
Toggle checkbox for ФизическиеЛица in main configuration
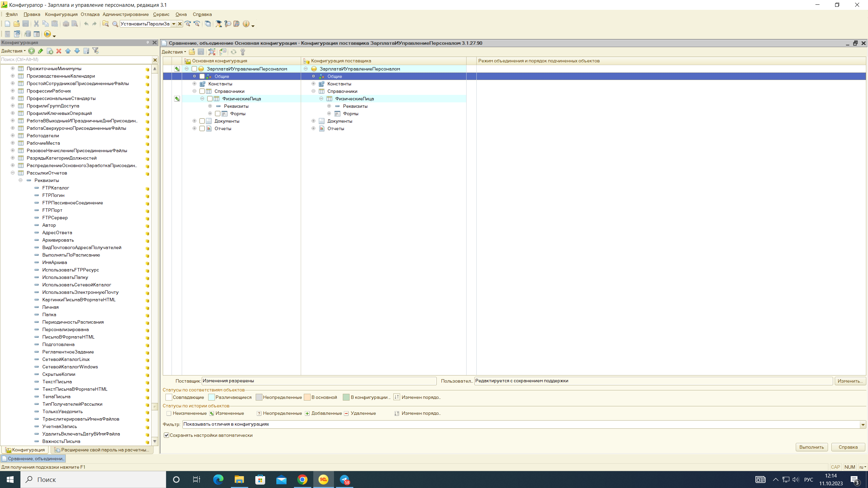(x=210, y=99)
